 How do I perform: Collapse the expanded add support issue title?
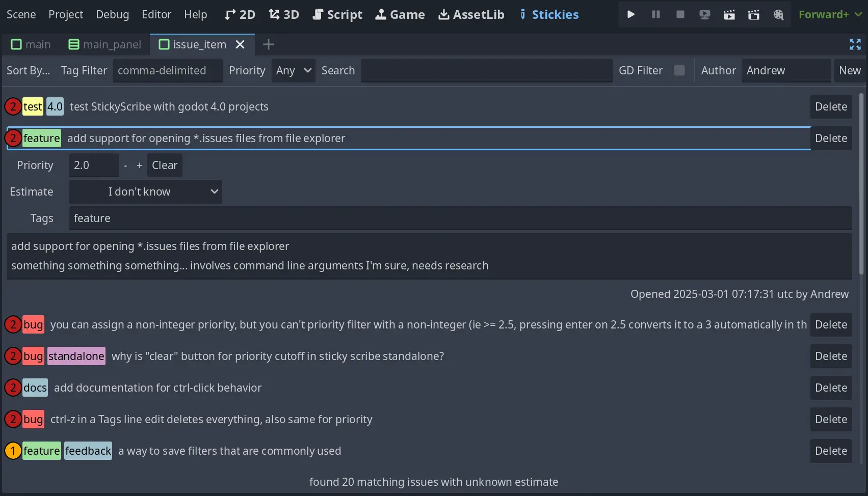pyautogui.click(x=206, y=138)
